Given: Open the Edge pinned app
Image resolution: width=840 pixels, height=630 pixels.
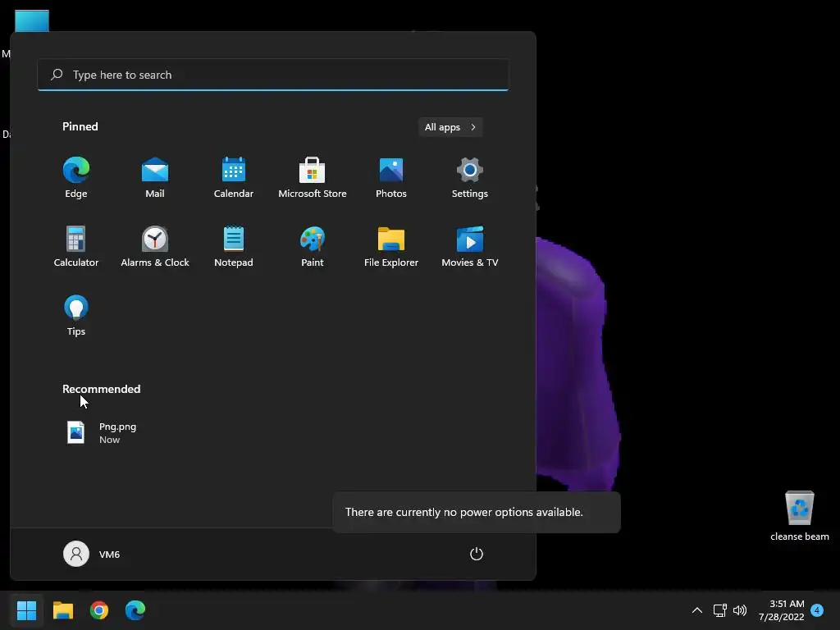Looking at the screenshot, I should (76, 177).
